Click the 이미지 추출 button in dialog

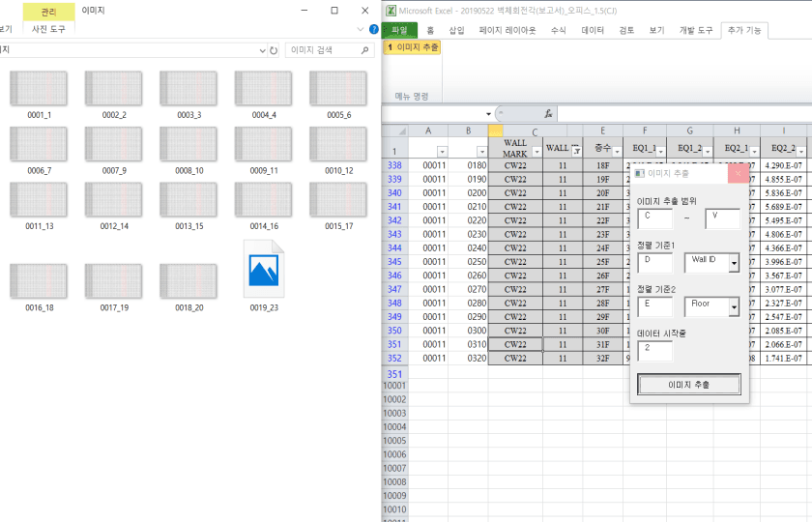click(689, 385)
